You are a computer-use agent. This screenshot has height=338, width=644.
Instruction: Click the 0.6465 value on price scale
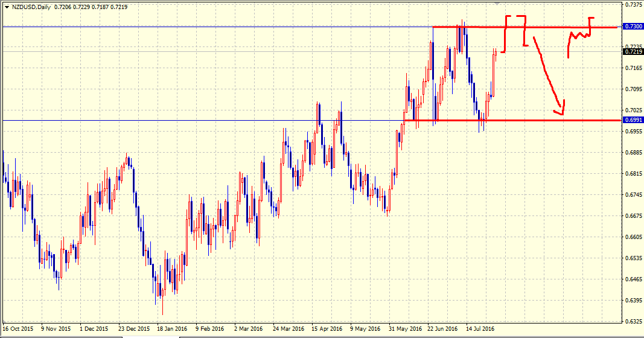click(x=634, y=279)
